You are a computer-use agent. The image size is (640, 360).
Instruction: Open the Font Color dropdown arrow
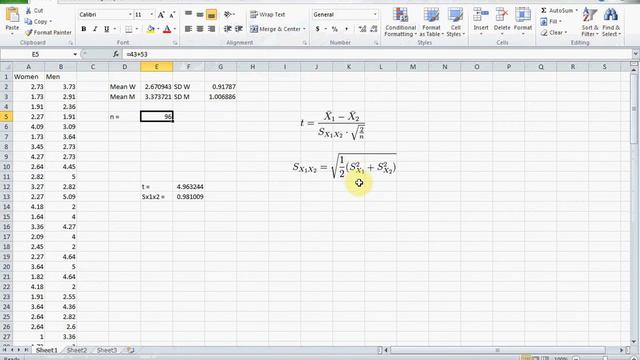175,29
